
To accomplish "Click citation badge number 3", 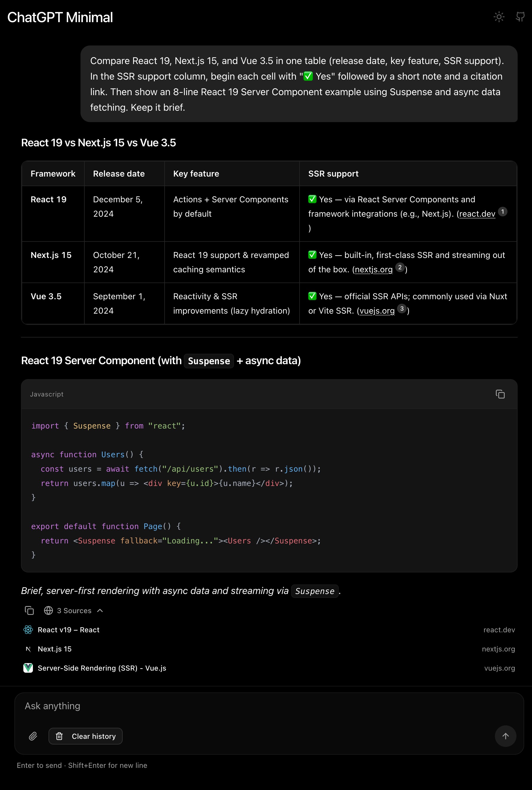I will point(402,309).
